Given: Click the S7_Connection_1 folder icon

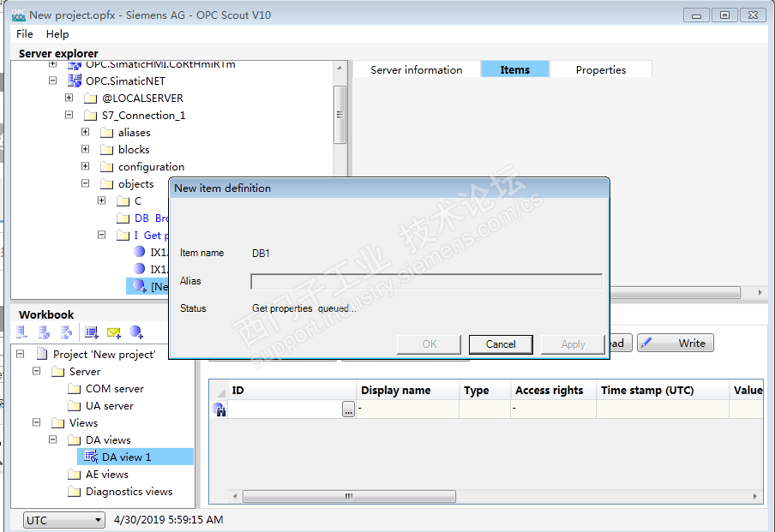Looking at the screenshot, I should [x=91, y=116].
